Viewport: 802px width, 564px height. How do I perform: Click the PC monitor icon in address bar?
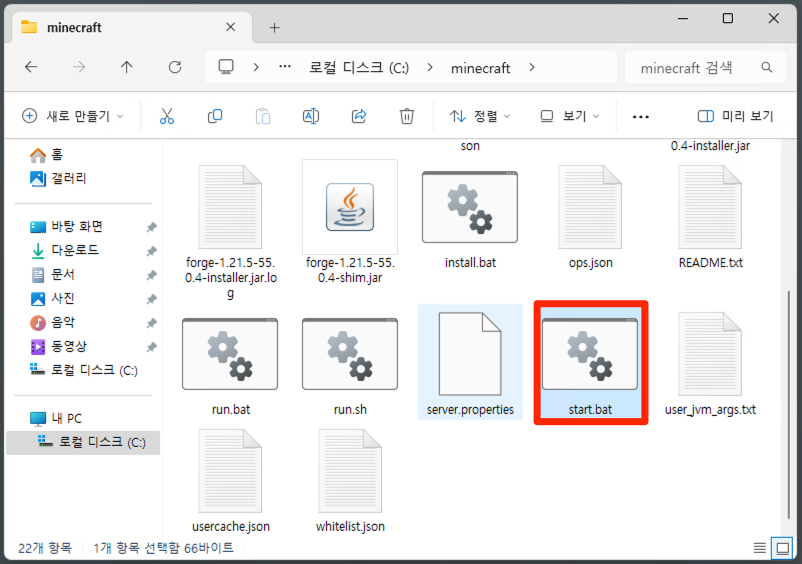pos(226,67)
